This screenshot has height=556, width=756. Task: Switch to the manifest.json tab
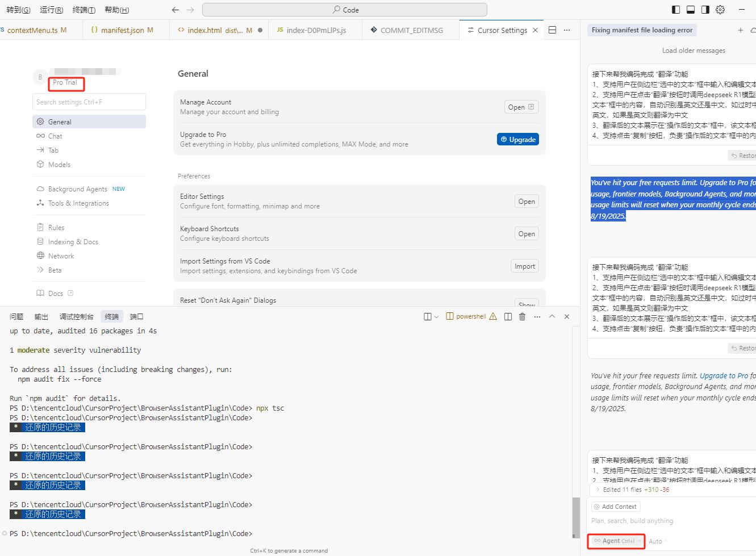point(122,30)
